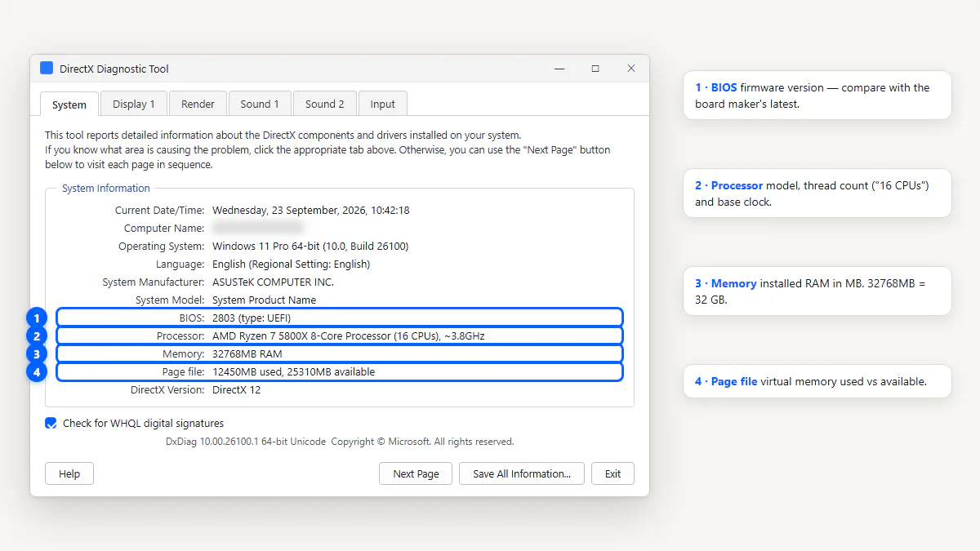This screenshot has height=551, width=980.
Task: Close the DirectX Diagnostic Tool window
Action: pos(631,69)
